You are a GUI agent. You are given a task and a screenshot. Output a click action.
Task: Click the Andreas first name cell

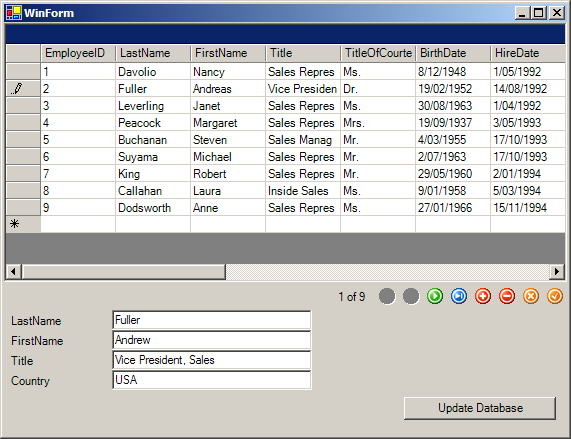pyautogui.click(x=228, y=88)
